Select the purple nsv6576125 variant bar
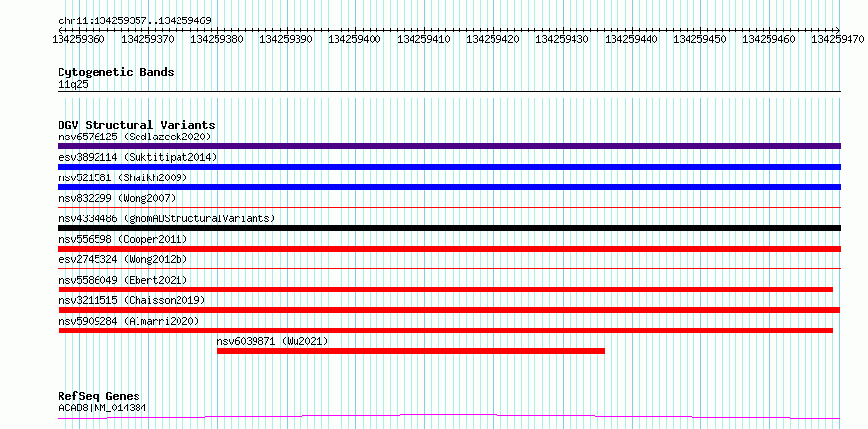Viewport: 868px width, 429px height. coord(449,146)
